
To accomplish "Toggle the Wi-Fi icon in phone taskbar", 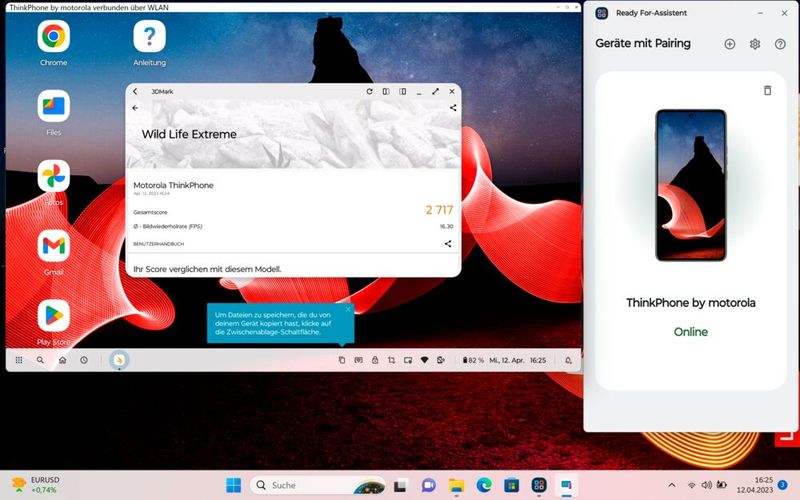I will point(424,360).
